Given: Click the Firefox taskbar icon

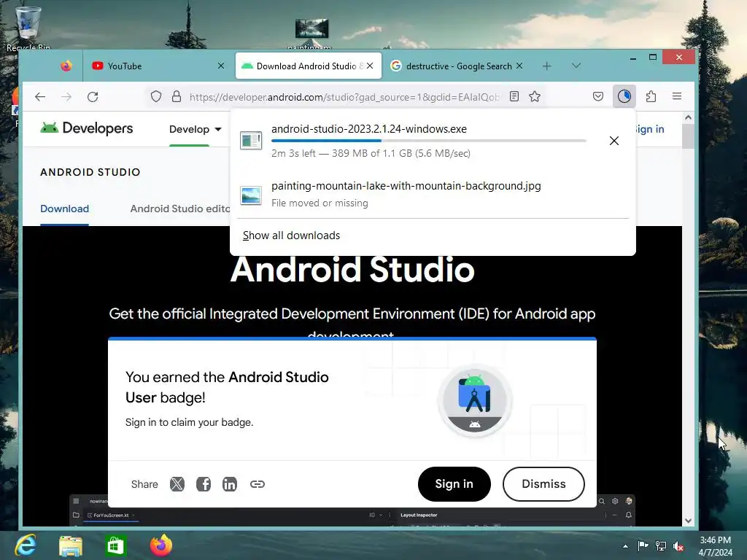Looking at the screenshot, I should click(x=161, y=545).
